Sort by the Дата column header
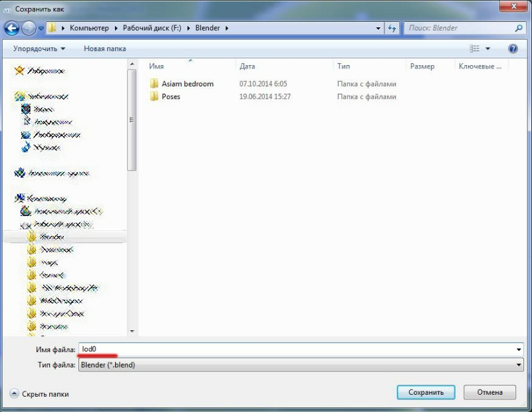Viewport: 532px width, 412px height. point(247,66)
